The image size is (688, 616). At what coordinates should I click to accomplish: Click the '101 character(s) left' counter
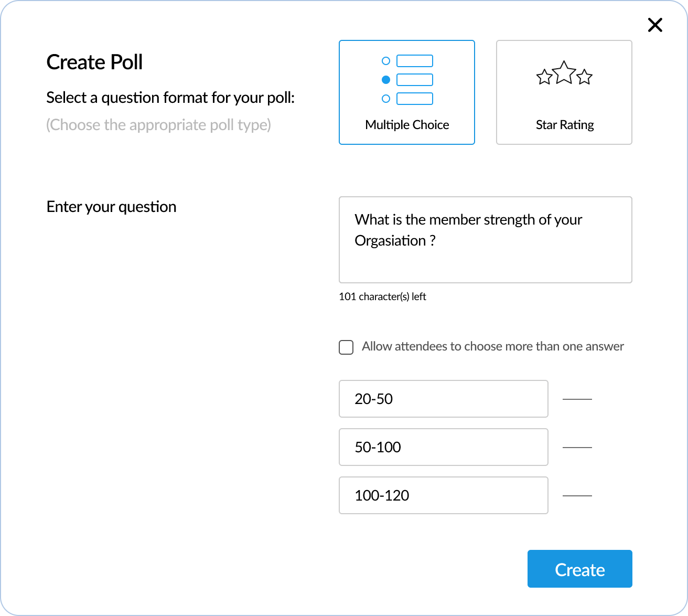click(x=382, y=296)
